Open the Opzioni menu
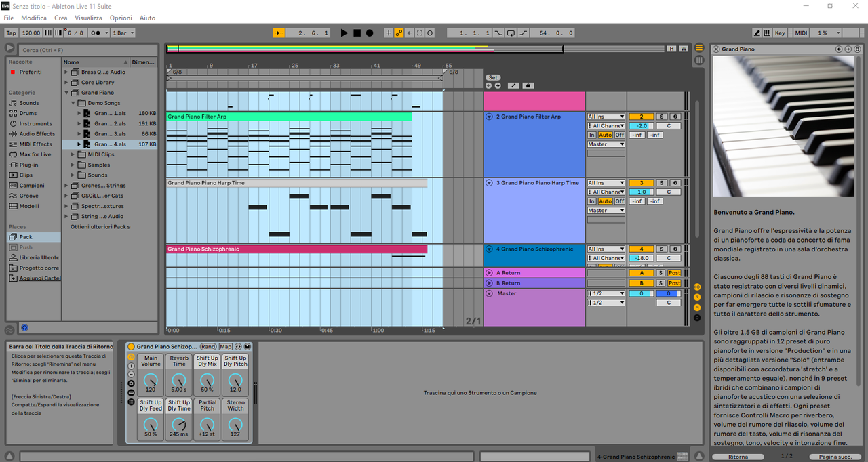Viewport: 868px width, 462px height. click(121, 18)
